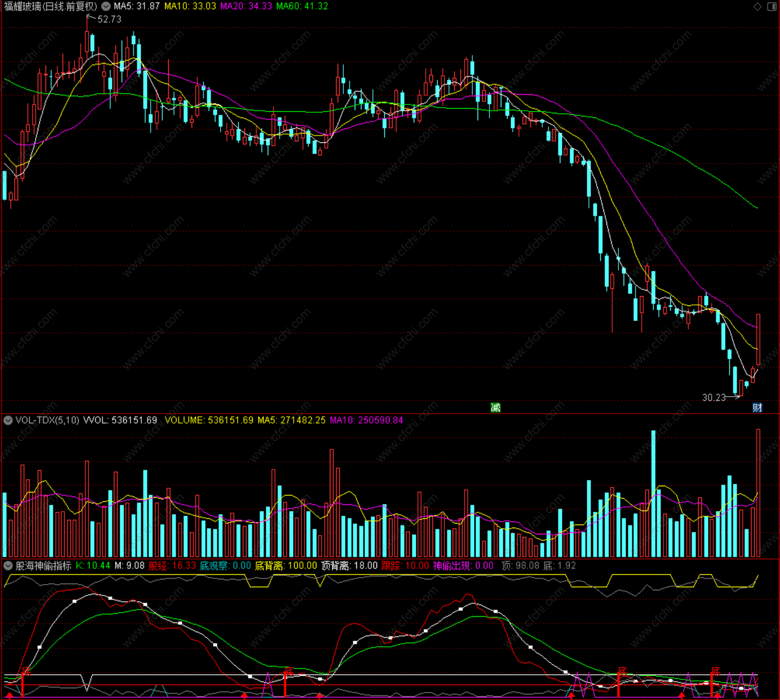Click the MA5: 31.87 label
The height and width of the screenshot is (700, 780).
[137, 6]
